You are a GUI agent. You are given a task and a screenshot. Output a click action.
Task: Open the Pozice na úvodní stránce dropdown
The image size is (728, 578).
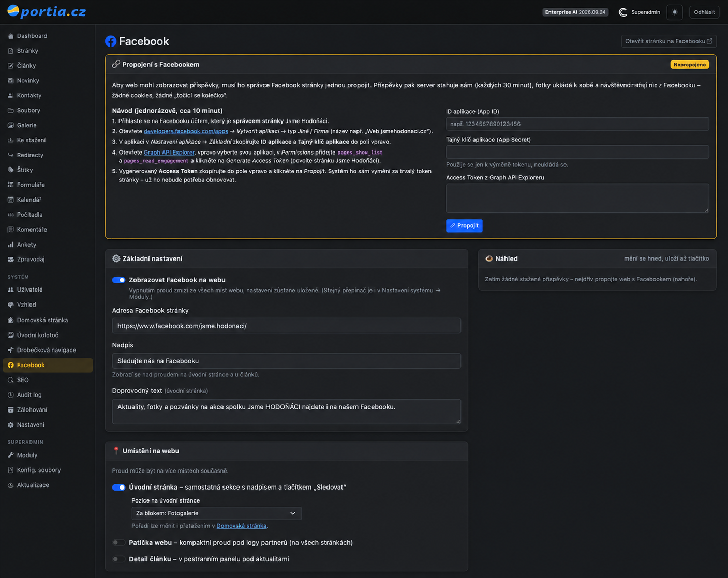click(216, 513)
